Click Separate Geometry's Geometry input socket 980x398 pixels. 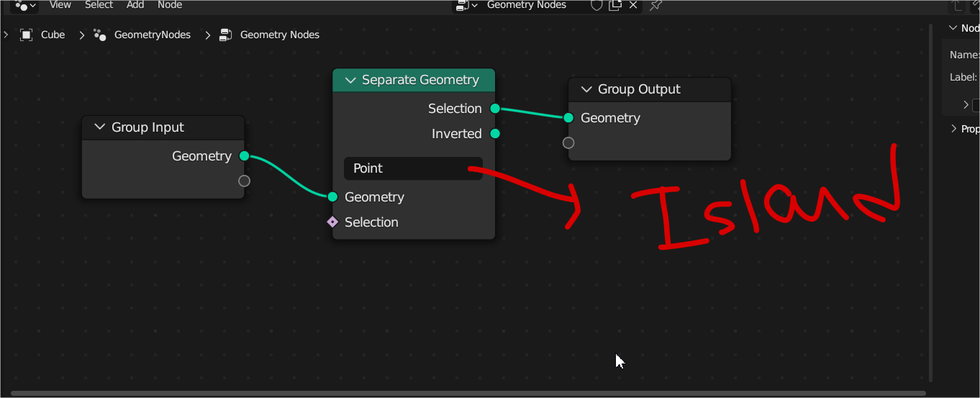(x=332, y=196)
